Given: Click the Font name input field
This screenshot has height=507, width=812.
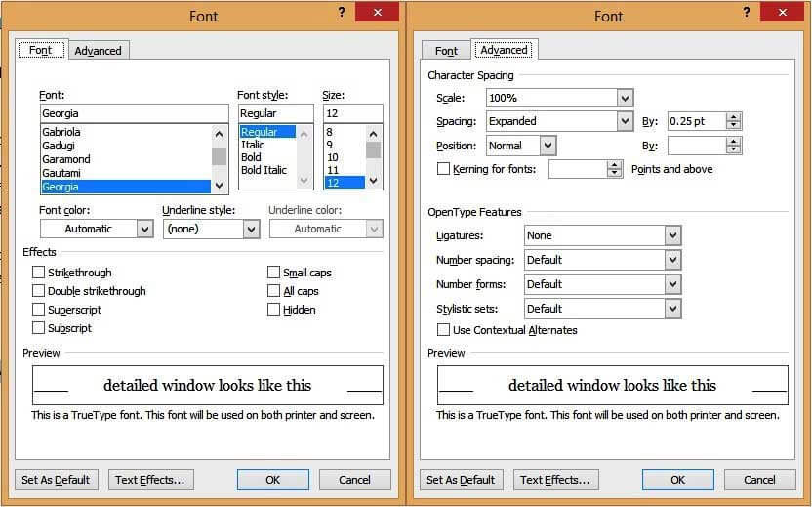Looking at the screenshot, I should pos(134,113).
